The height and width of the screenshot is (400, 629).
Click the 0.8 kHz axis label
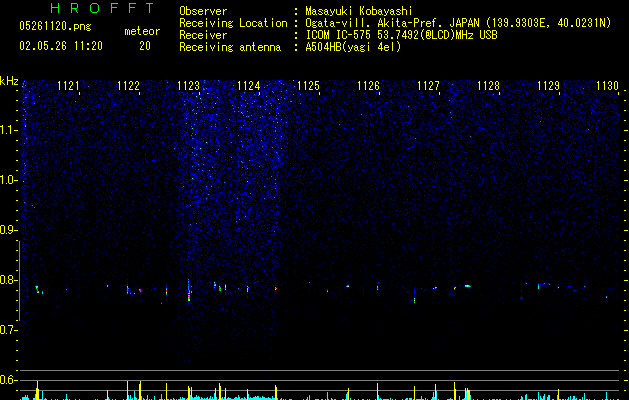coord(8,280)
